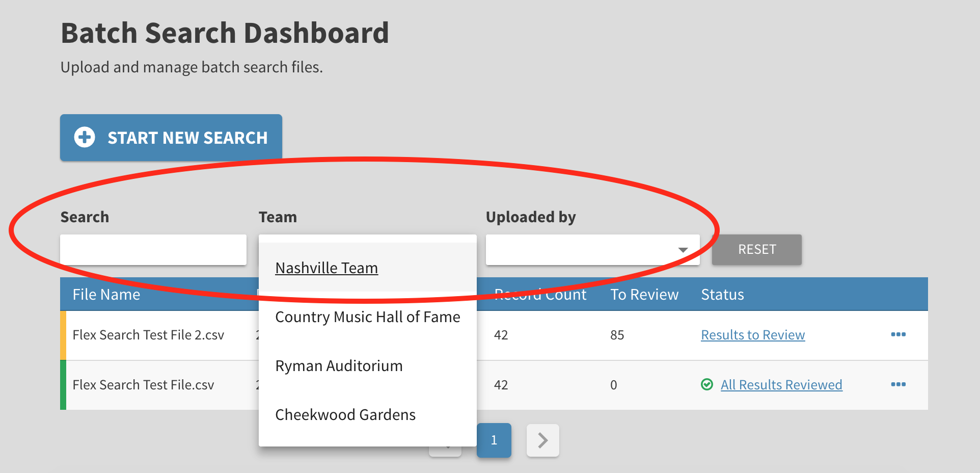Image resolution: width=980 pixels, height=473 pixels.
Task: Go to page 1 in pagination
Action: coord(494,440)
